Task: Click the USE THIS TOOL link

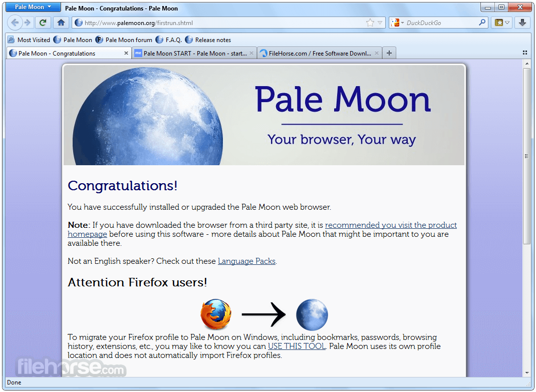Action: tap(296, 346)
